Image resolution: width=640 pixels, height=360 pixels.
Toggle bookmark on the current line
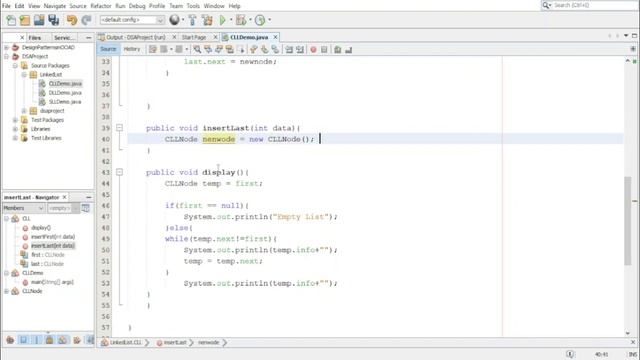276,49
